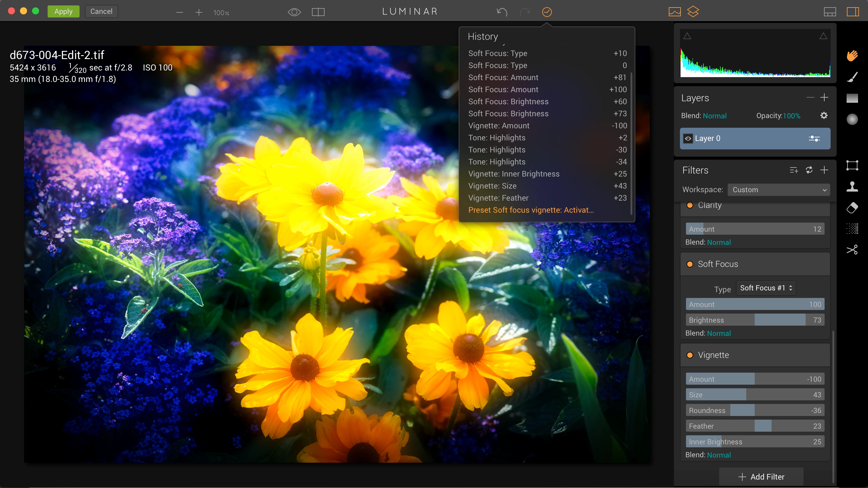This screenshot has height=488, width=868.
Task: Choose the Gradient mask tool
Action: [x=852, y=98]
